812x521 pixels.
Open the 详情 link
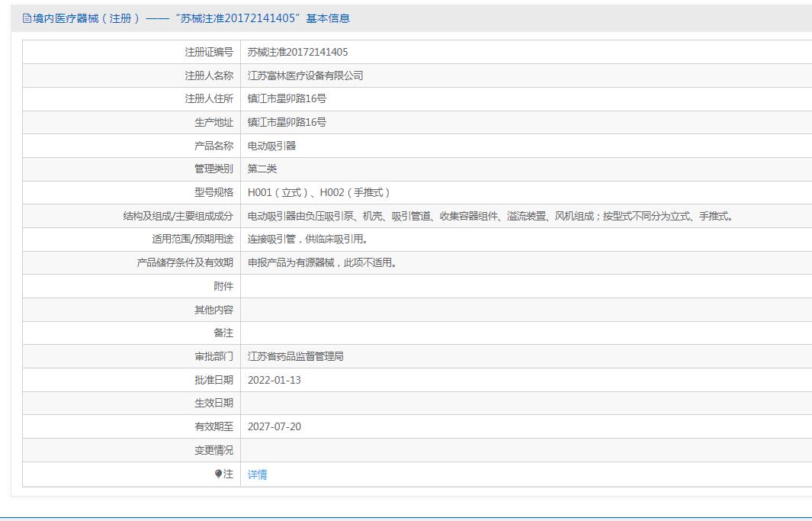click(x=258, y=474)
